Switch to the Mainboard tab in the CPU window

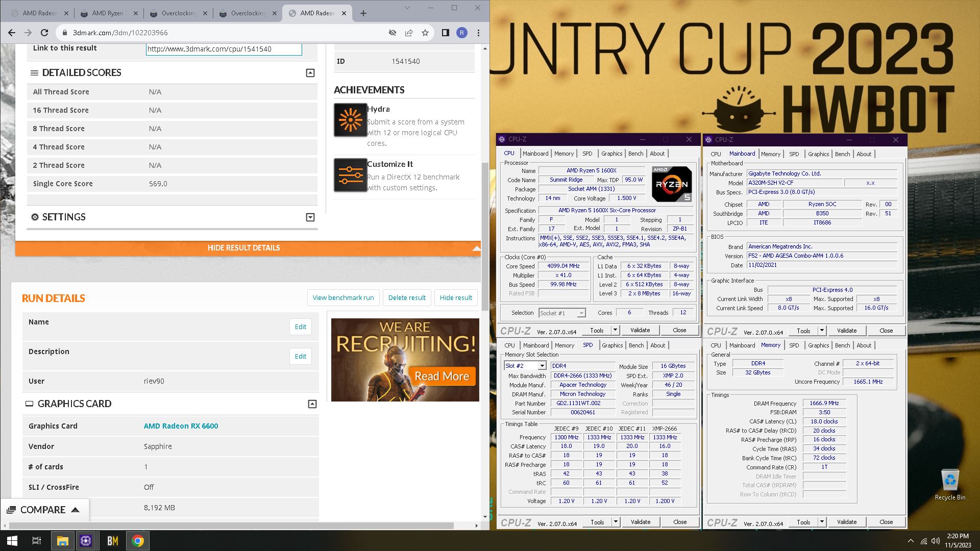click(535, 154)
